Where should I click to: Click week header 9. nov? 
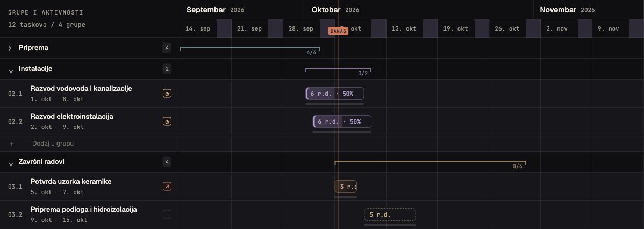click(x=609, y=28)
